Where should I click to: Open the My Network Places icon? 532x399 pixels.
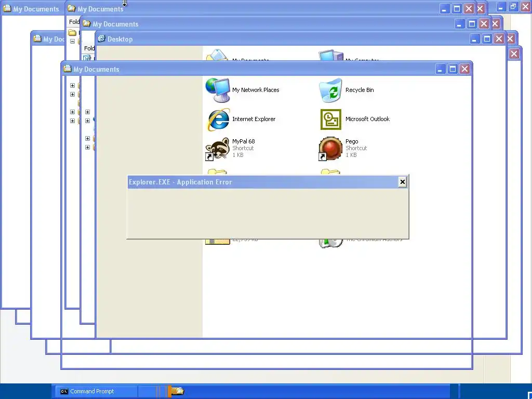(x=218, y=90)
